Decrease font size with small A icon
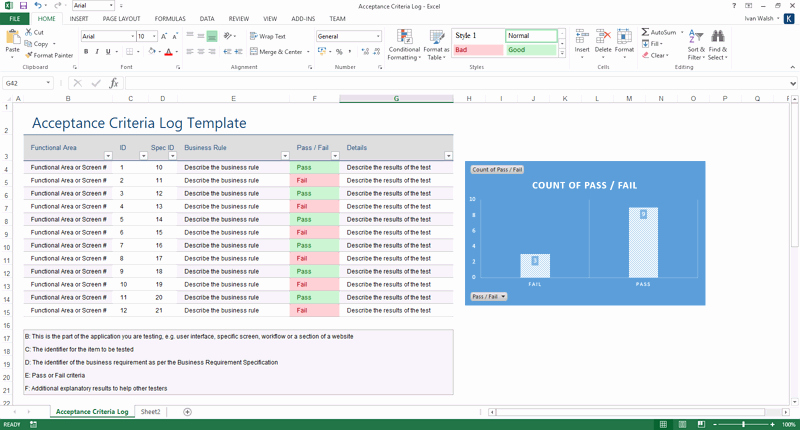The image size is (800, 430). (x=175, y=36)
